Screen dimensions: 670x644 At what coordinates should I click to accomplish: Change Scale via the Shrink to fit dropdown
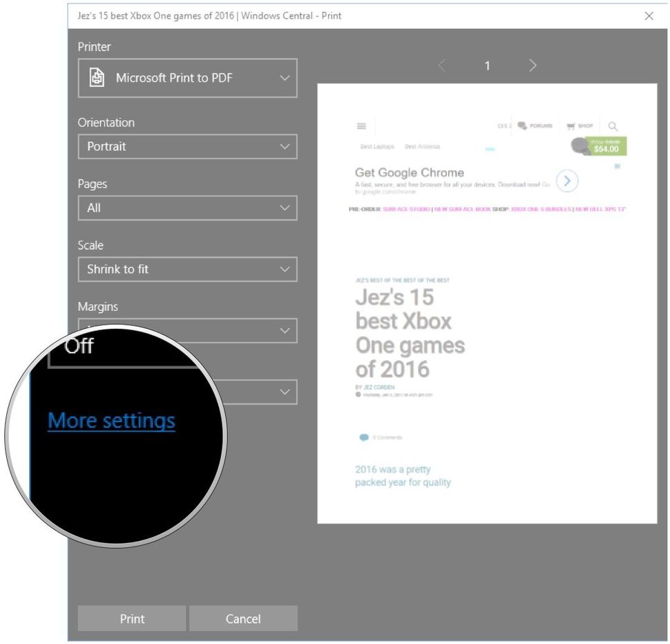[188, 269]
